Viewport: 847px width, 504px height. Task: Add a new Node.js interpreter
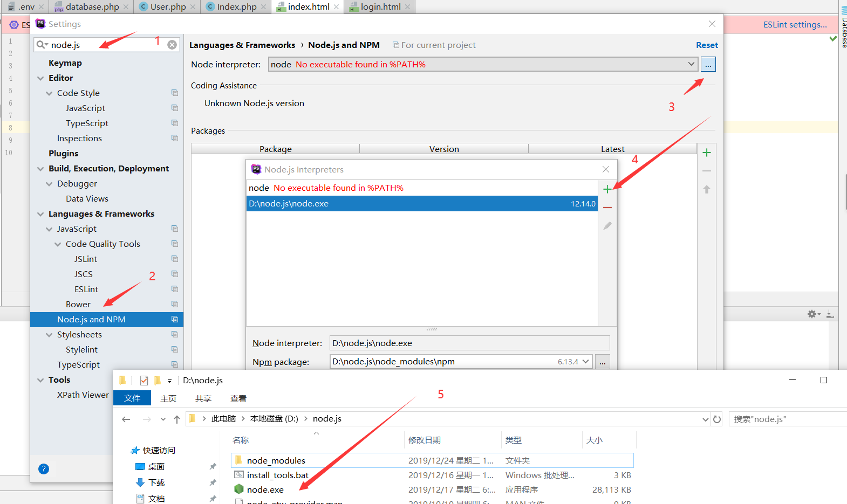pos(607,189)
